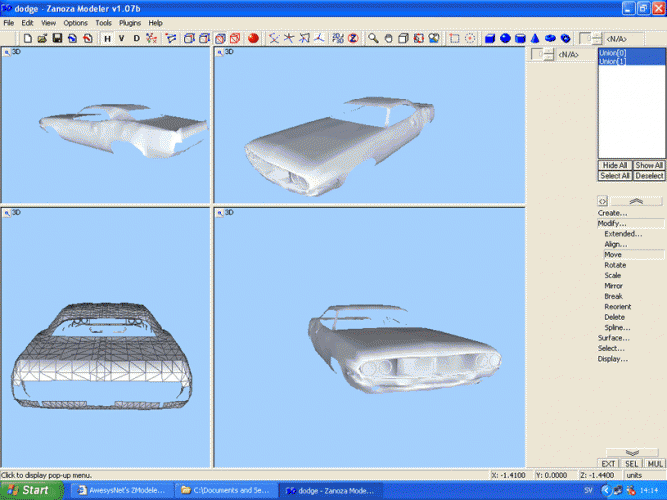Viewport: 667px width, 500px height.
Task: Select the hand pan tool
Action: tap(388, 38)
